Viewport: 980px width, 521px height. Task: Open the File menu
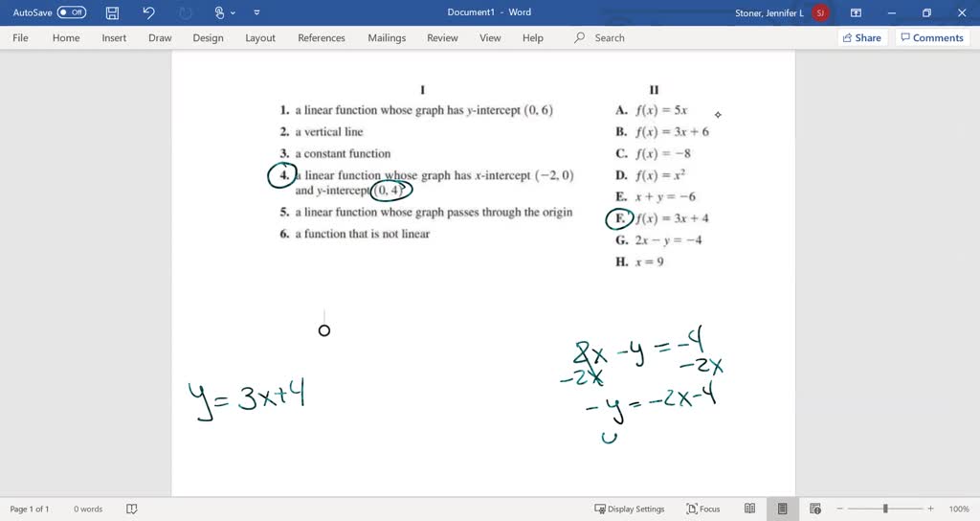(21, 37)
